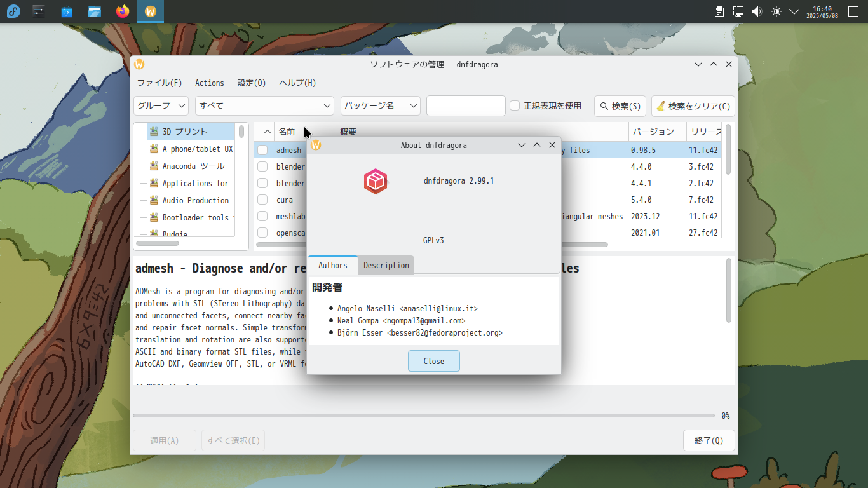This screenshot has height=488, width=868.
Task: Select the Audio Production group icon
Action: pyautogui.click(x=154, y=200)
